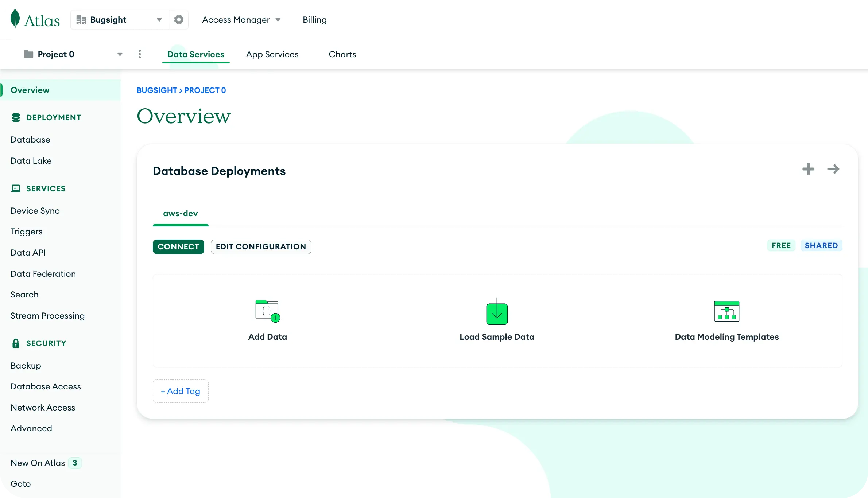This screenshot has width=868, height=498.
Task: Open organization settings gear icon
Action: point(179,20)
